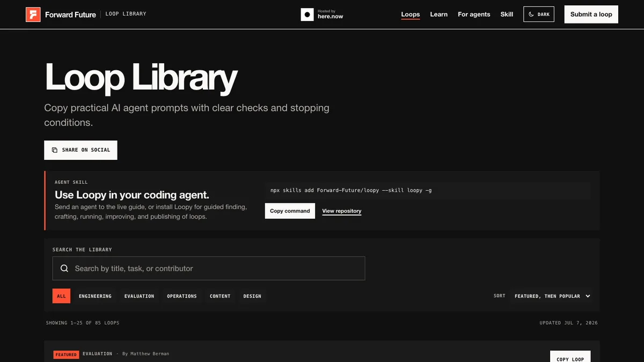Click the FEATURED badge on first loop
The image size is (644, 362).
click(x=66, y=354)
